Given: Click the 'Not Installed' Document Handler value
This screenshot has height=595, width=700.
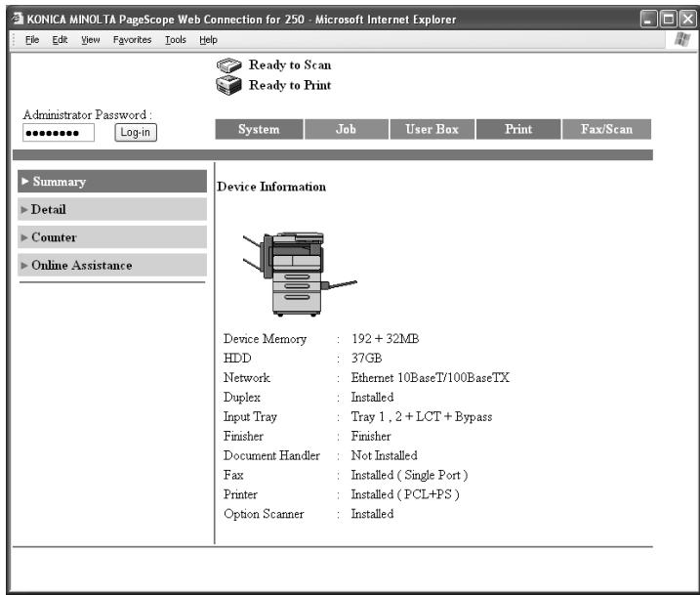Looking at the screenshot, I should [x=385, y=455].
